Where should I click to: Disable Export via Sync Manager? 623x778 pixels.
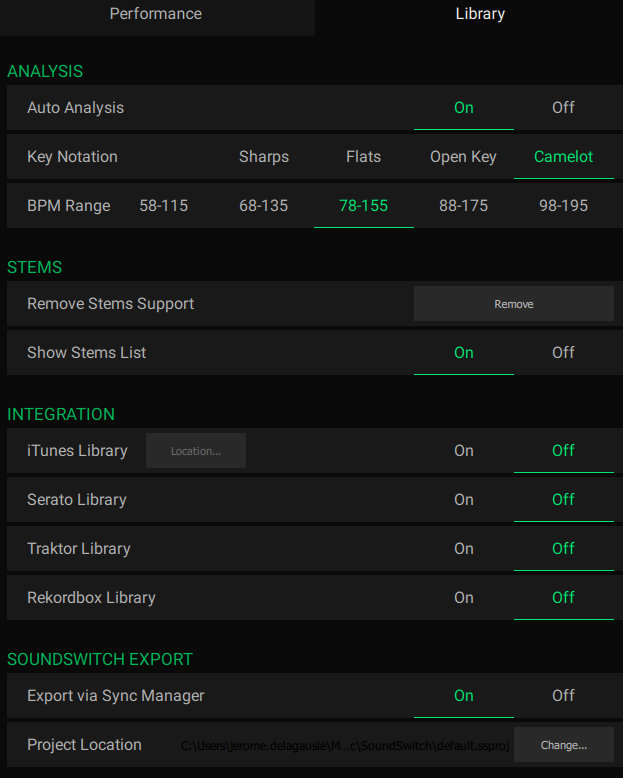(x=563, y=696)
